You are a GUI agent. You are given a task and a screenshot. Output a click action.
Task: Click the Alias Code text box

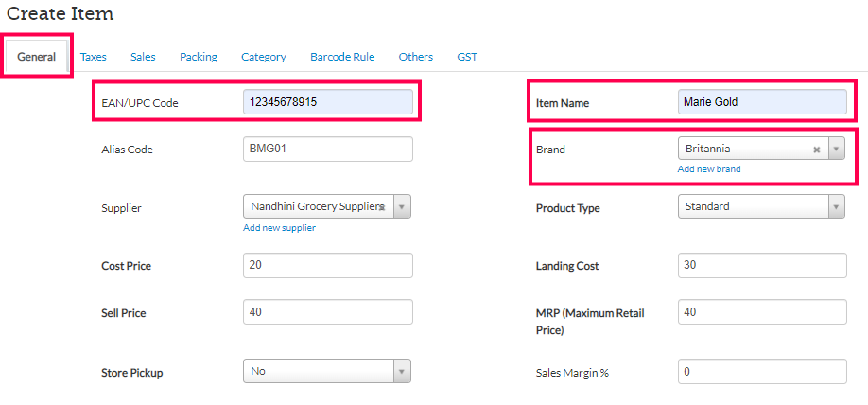(x=327, y=150)
